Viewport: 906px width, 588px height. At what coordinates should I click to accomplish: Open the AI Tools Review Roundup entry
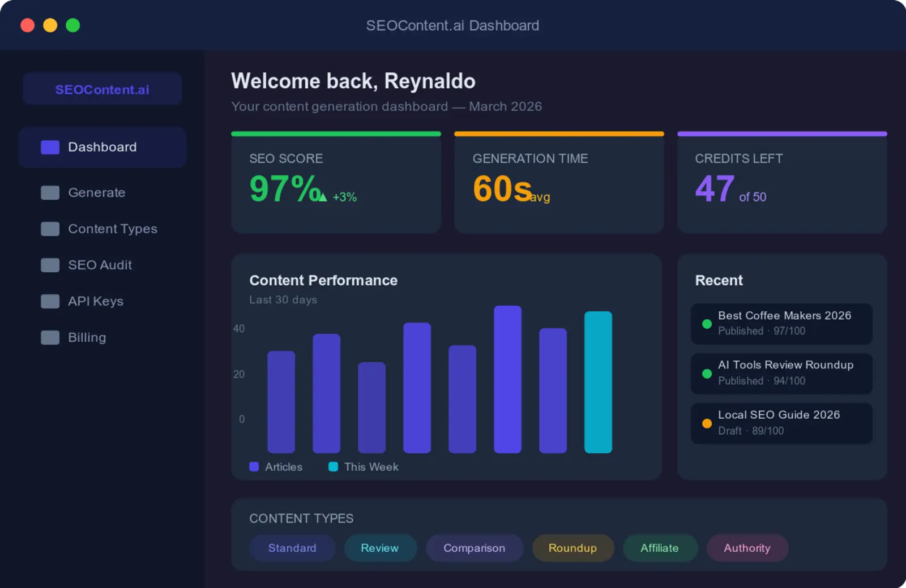[781, 374]
